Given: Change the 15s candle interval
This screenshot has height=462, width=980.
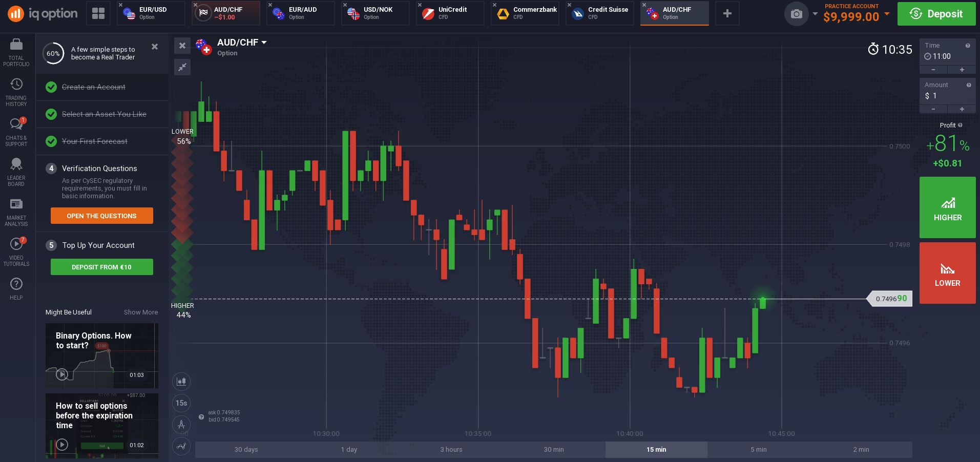Looking at the screenshot, I should 181,403.
